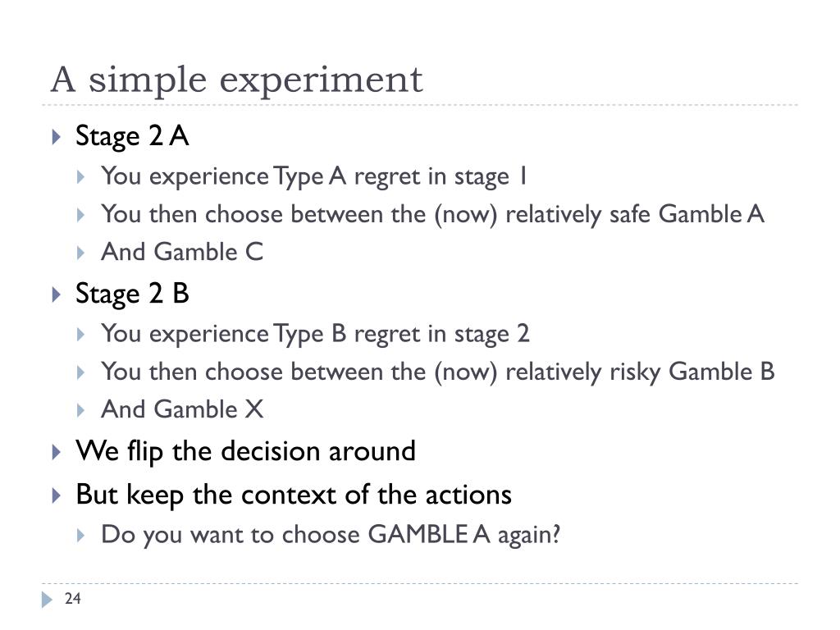Image resolution: width=840 pixels, height=630 pixels.
Task: Click 'But keep the context of the actions'
Action: tap(294, 495)
